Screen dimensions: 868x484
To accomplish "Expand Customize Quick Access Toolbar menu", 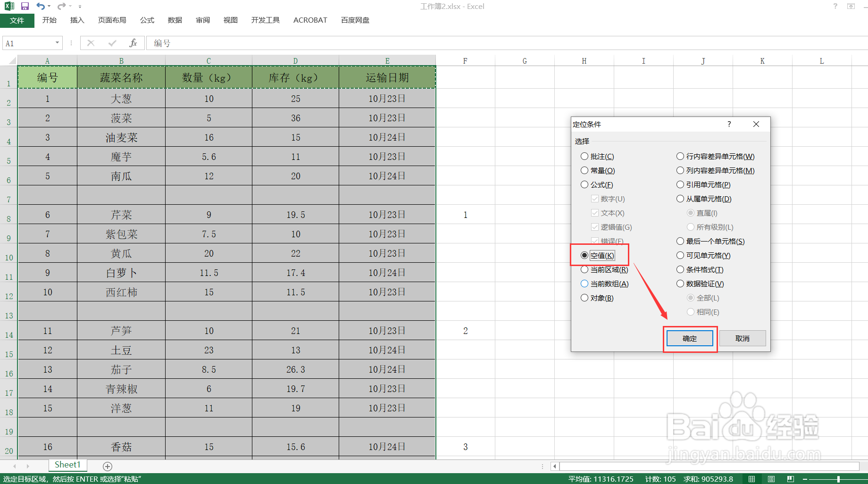I will point(80,6).
